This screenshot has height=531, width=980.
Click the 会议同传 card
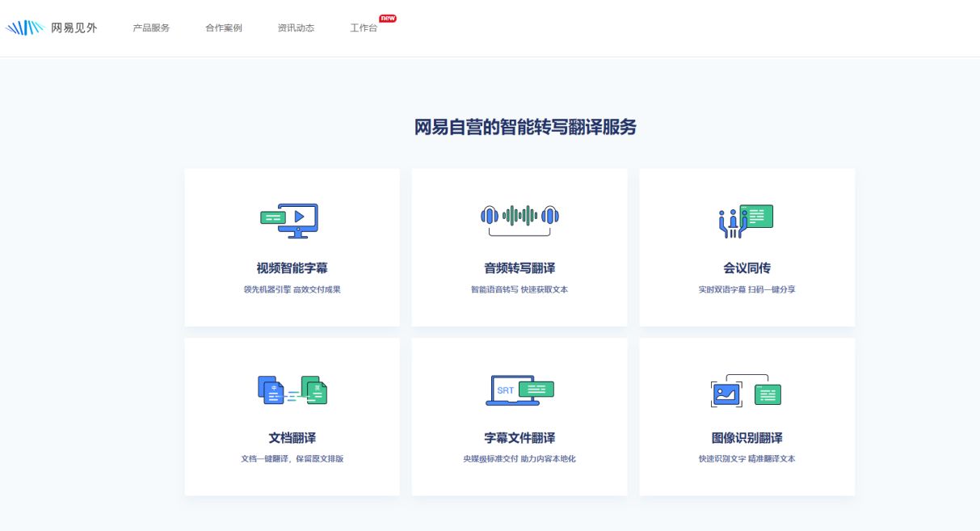click(x=747, y=247)
